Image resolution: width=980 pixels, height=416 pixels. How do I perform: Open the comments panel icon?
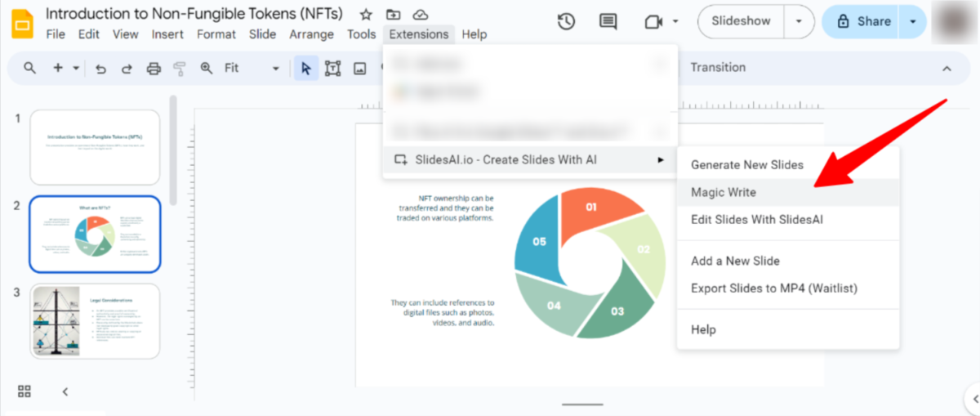(x=608, y=22)
